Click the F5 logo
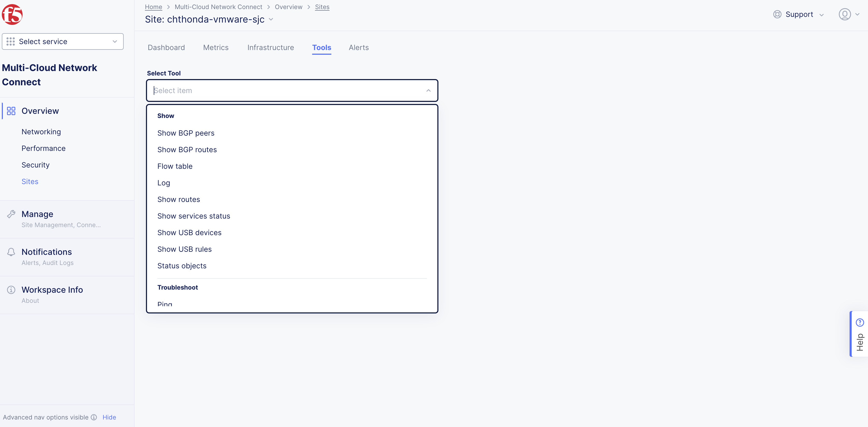 point(12,14)
